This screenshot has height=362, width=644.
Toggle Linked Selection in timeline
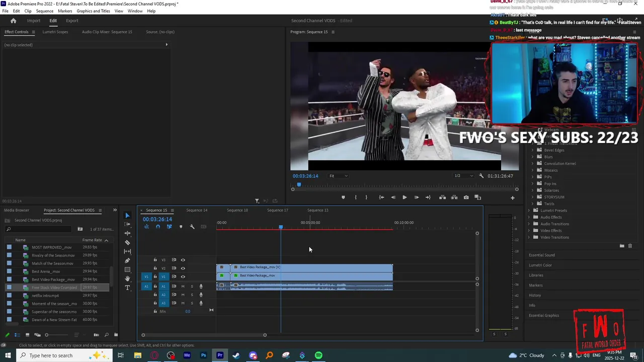click(169, 227)
